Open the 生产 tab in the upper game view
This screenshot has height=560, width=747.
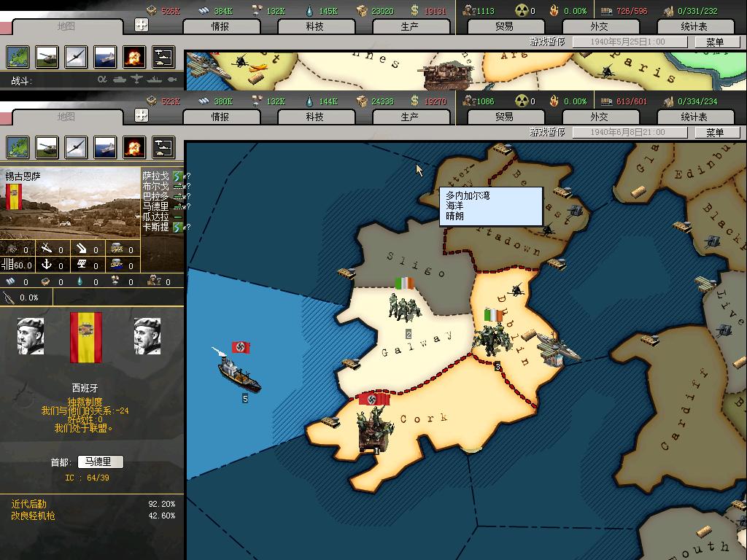(410, 27)
